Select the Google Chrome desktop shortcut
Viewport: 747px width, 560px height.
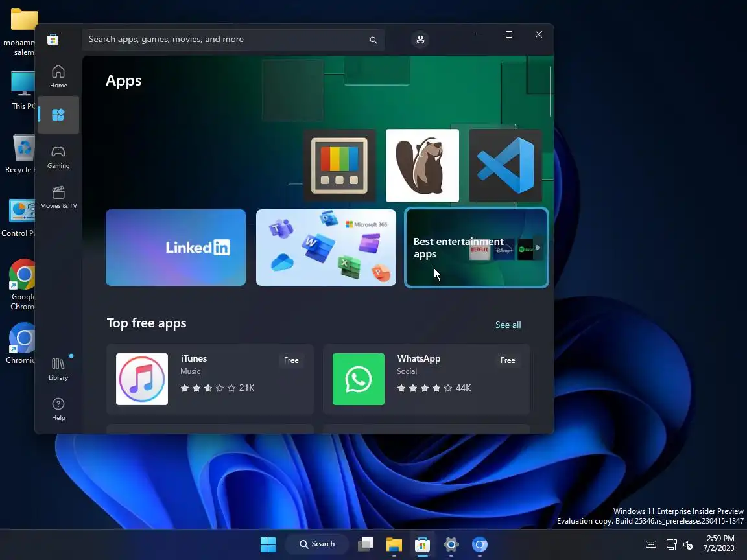pos(21,285)
